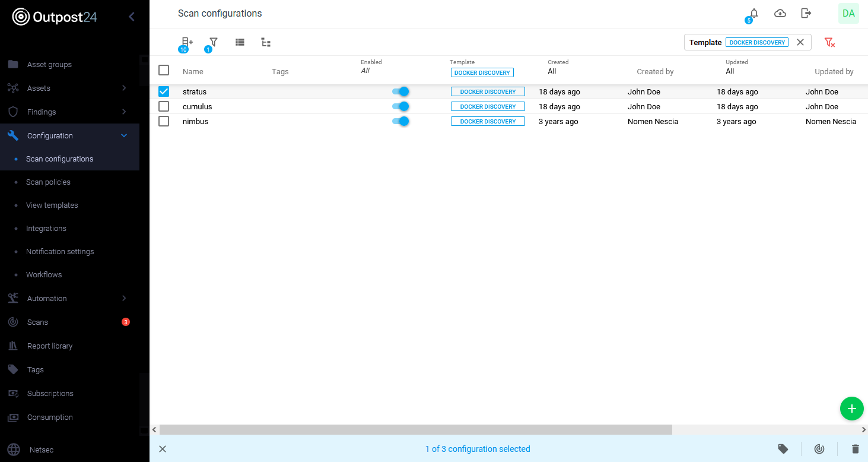This screenshot has height=462, width=868.
Task: Click the Updated by column header
Action: (834, 71)
